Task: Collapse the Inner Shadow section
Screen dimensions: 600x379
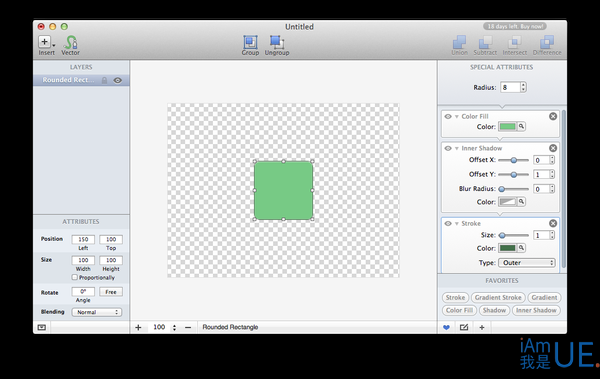Action: 457,148
